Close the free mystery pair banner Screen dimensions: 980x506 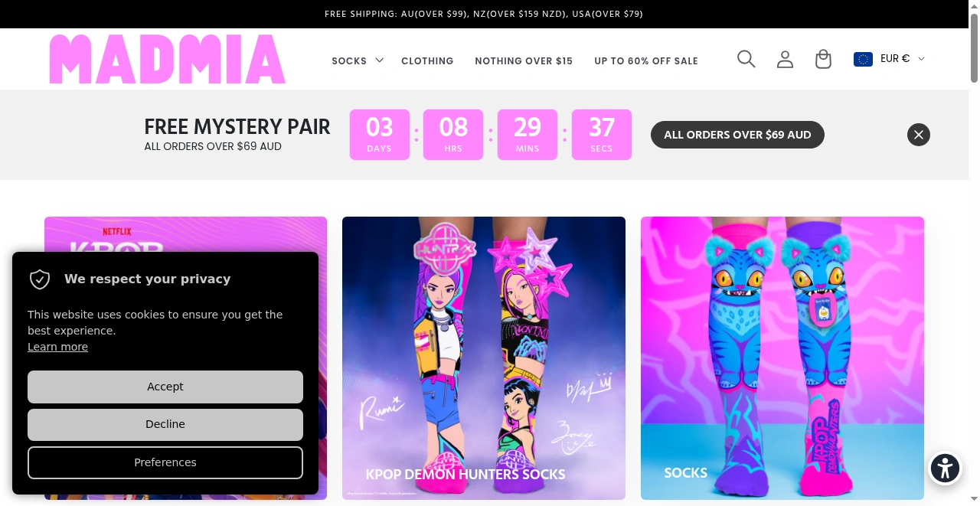pos(919,135)
